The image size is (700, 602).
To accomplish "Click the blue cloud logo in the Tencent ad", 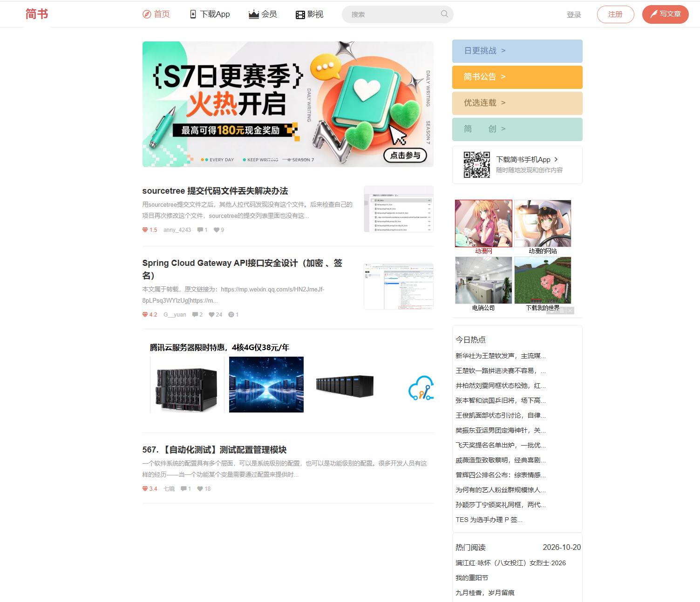I will point(421,388).
